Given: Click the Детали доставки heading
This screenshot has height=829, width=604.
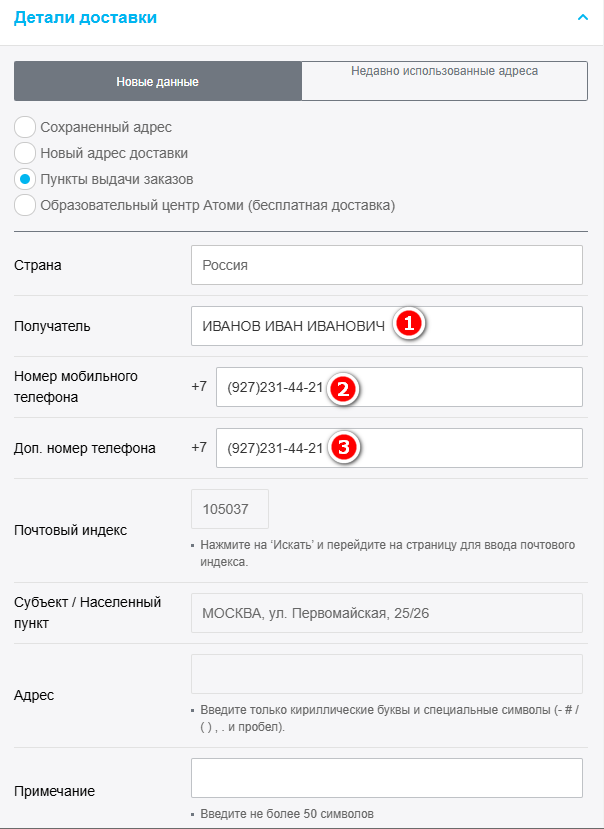Looking at the screenshot, I should (x=85, y=17).
